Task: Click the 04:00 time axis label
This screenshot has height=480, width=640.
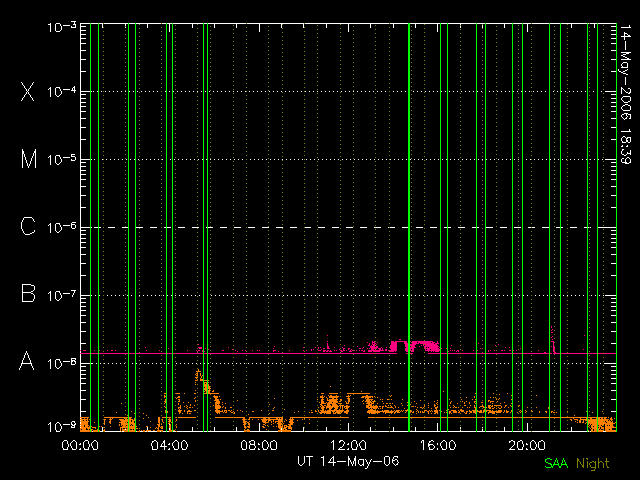Action: pyautogui.click(x=169, y=445)
